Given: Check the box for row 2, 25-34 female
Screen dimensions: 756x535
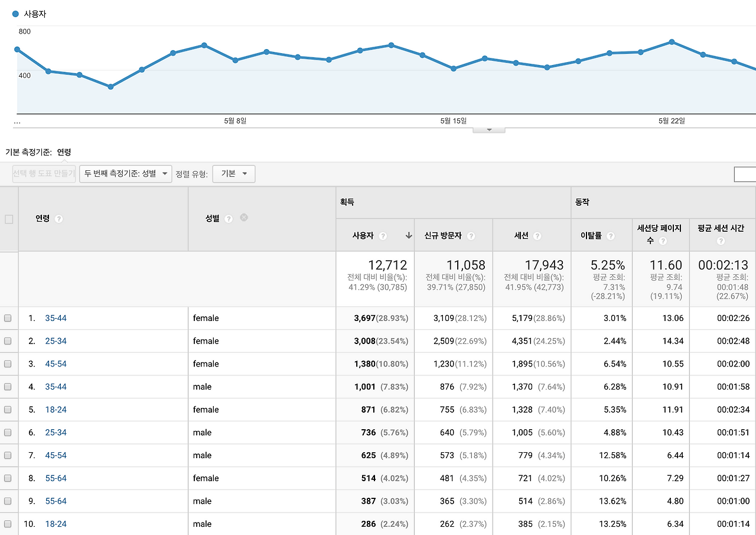Looking at the screenshot, I should (x=8, y=341).
